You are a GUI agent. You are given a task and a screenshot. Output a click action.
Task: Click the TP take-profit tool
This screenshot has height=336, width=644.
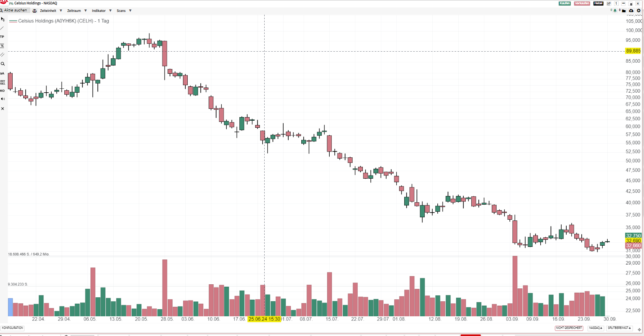click(2, 37)
